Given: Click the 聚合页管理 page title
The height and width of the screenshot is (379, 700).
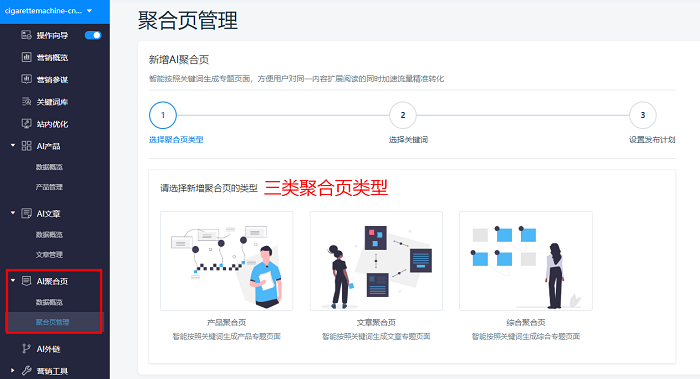Looking at the screenshot, I should tap(188, 21).
